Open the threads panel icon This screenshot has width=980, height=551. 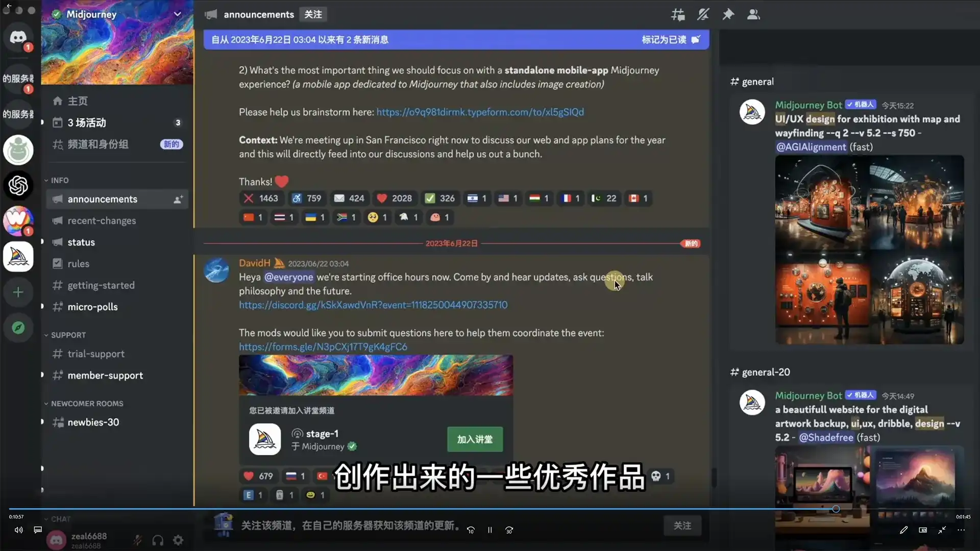point(678,14)
